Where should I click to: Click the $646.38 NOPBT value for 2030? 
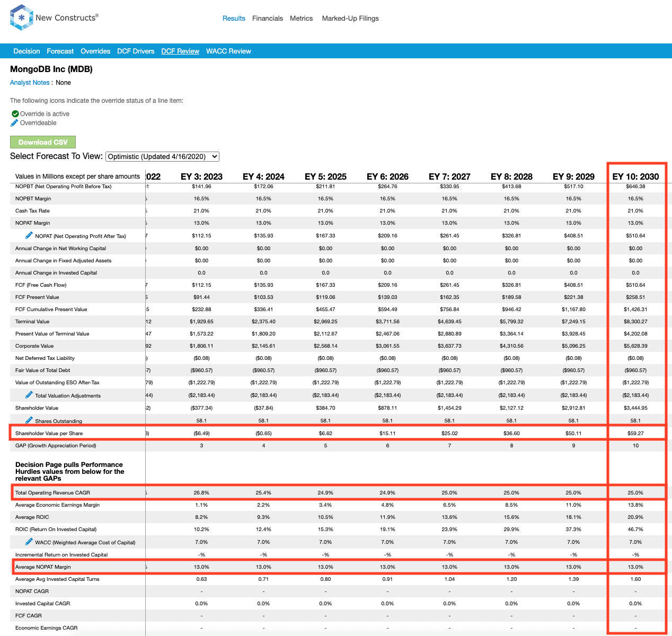click(635, 187)
